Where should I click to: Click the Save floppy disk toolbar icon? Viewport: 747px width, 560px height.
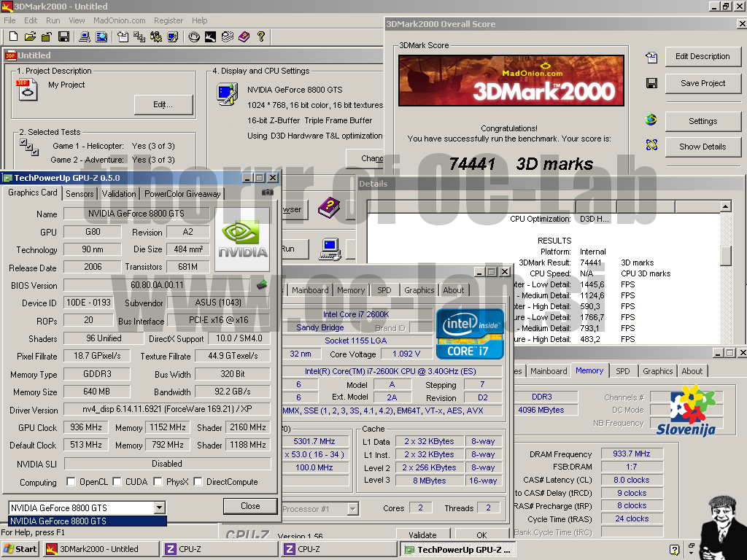pos(63,36)
